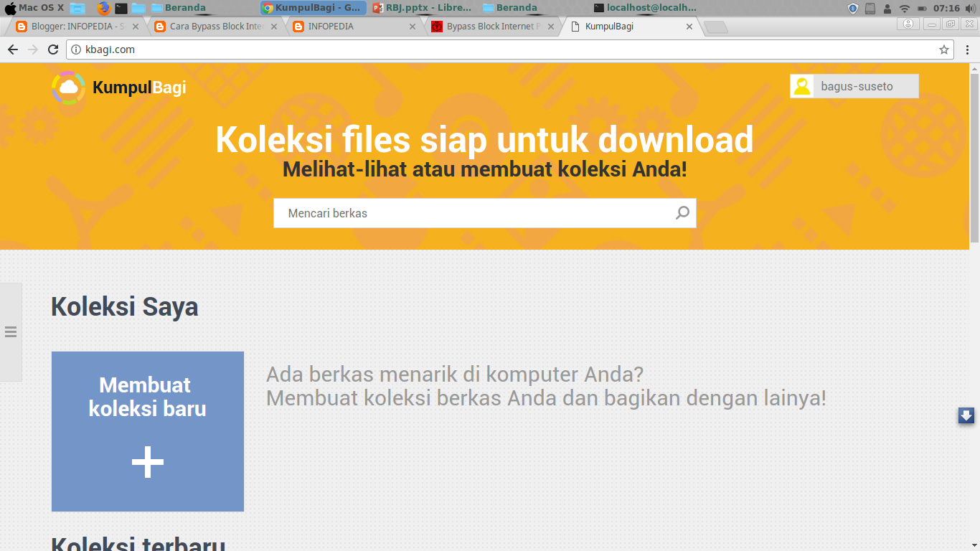Open the folder launcher next to the terminal icon
Screen dimensions: 980x551
coord(138,8)
